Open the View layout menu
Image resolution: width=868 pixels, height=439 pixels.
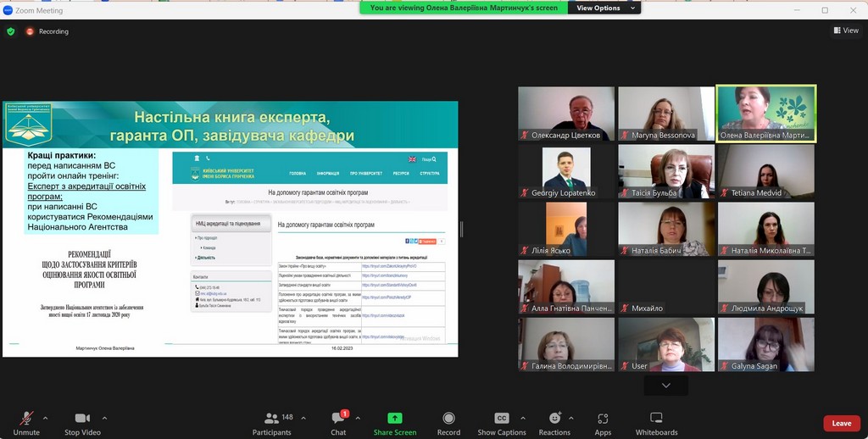coord(846,31)
